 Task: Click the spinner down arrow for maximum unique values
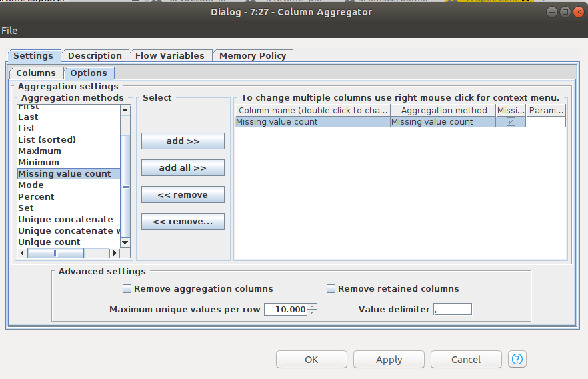(x=312, y=312)
